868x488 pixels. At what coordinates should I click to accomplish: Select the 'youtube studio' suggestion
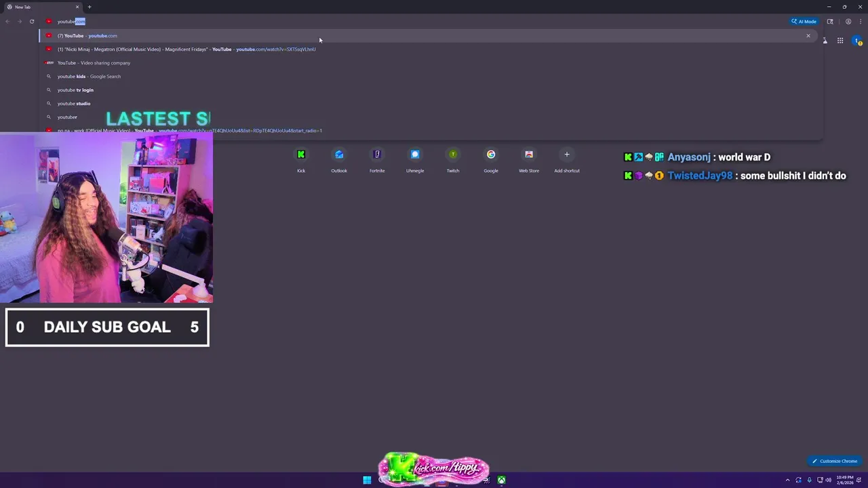[430, 103]
